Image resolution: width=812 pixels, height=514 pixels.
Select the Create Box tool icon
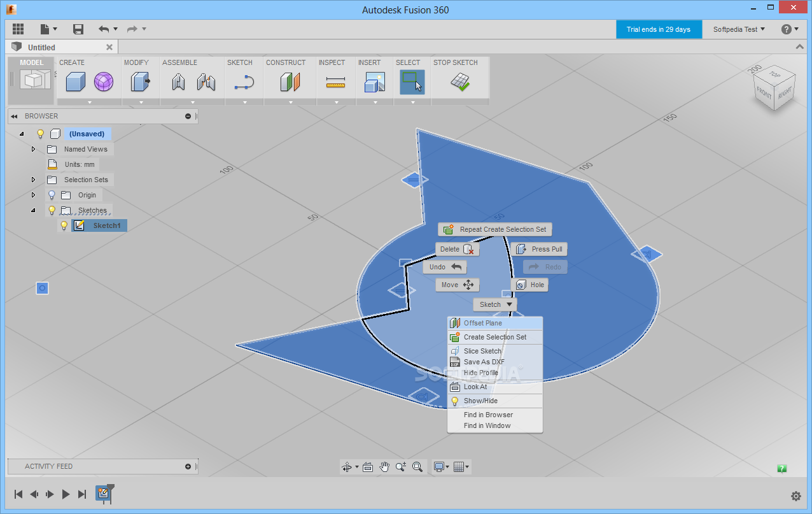[x=75, y=82]
